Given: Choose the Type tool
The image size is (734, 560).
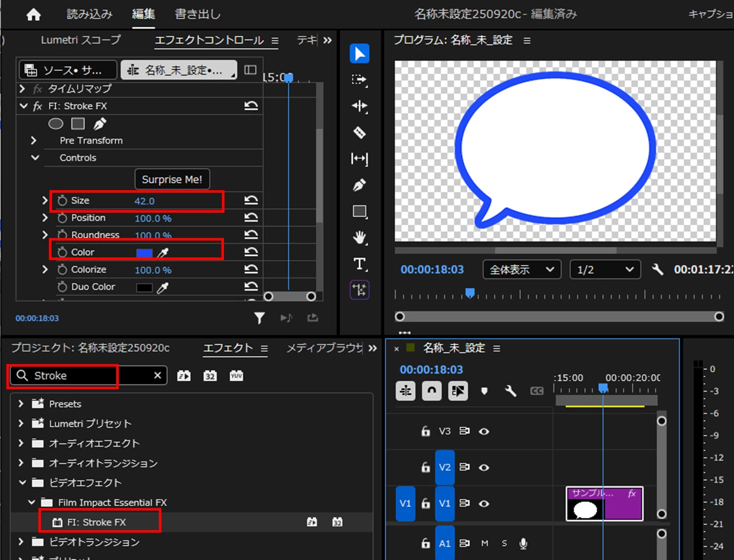Looking at the screenshot, I should (x=360, y=264).
